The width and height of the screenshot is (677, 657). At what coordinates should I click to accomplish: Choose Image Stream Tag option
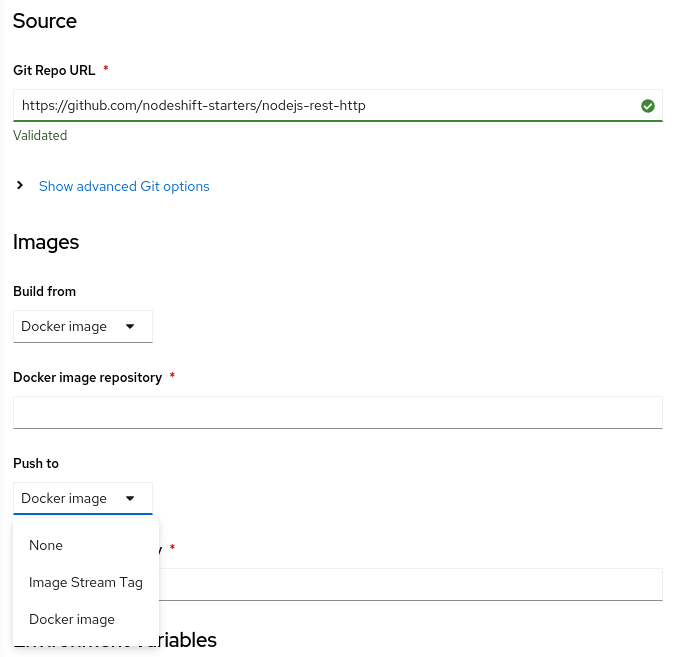point(86,582)
